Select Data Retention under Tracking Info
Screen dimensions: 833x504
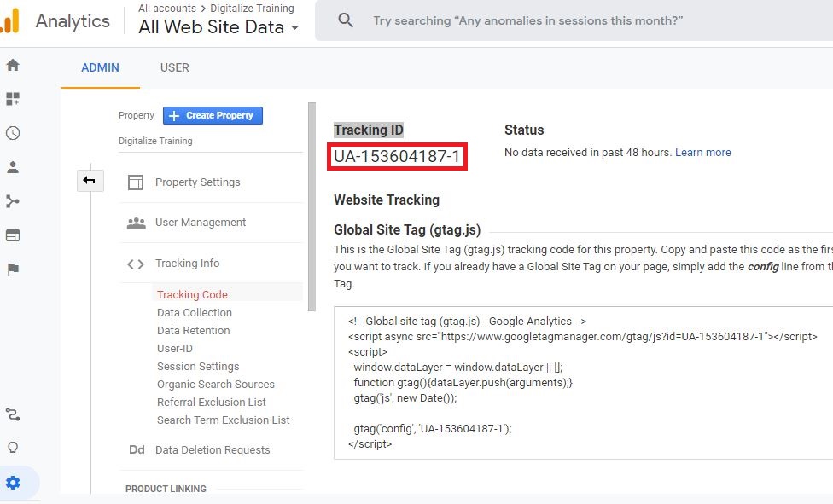click(x=193, y=331)
